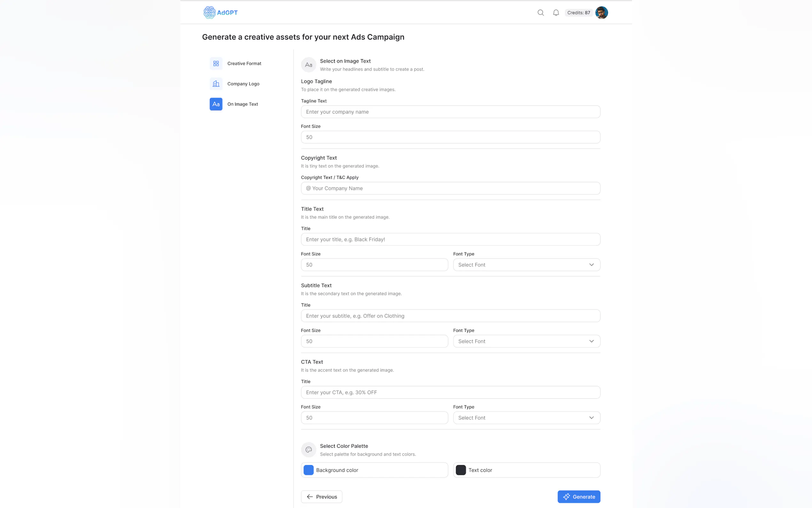Click the Previous button

pyautogui.click(x=321, y=496)
